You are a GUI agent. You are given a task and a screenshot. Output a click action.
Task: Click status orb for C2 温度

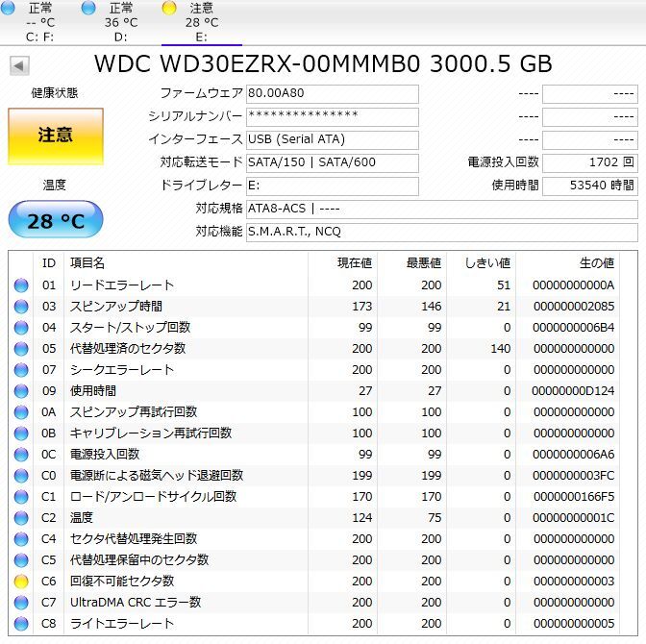[21, 518]
